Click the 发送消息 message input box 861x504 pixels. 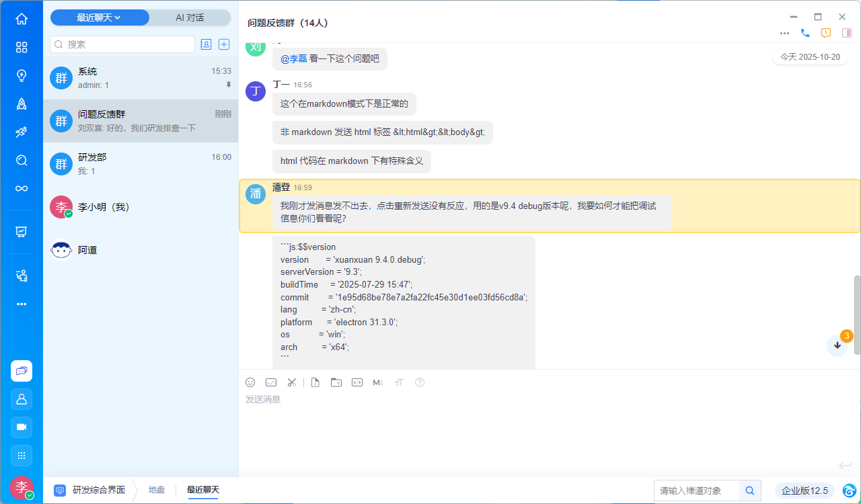(x=550, y=426)
